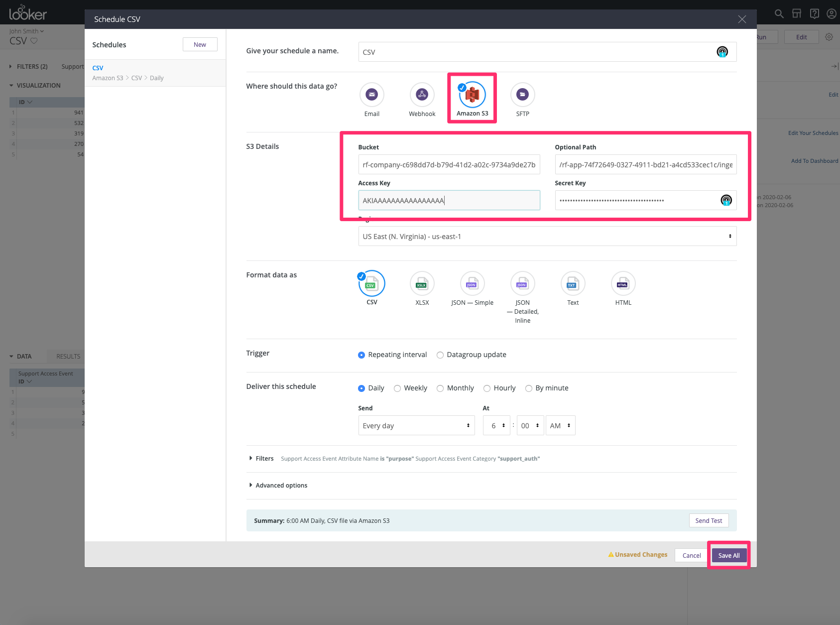Click the Looker logo

[x=28, y=12]
